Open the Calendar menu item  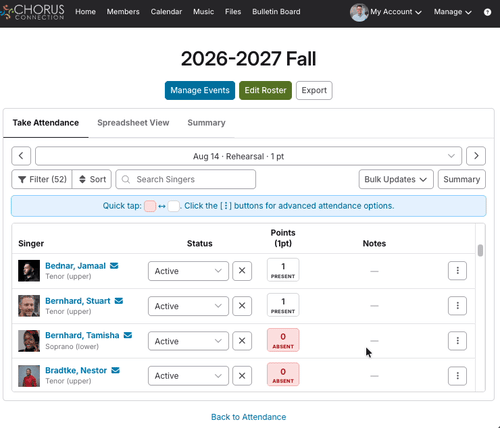click(166, 12)
